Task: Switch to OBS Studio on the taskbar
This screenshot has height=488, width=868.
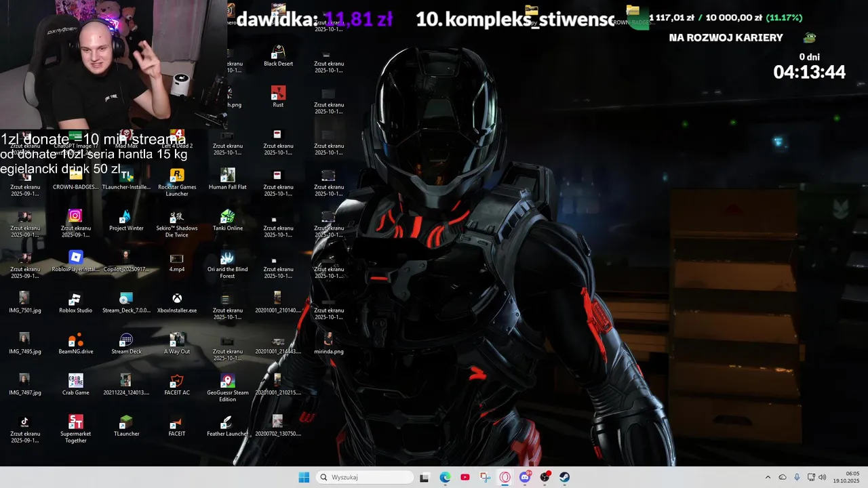Action: [545, 477]
